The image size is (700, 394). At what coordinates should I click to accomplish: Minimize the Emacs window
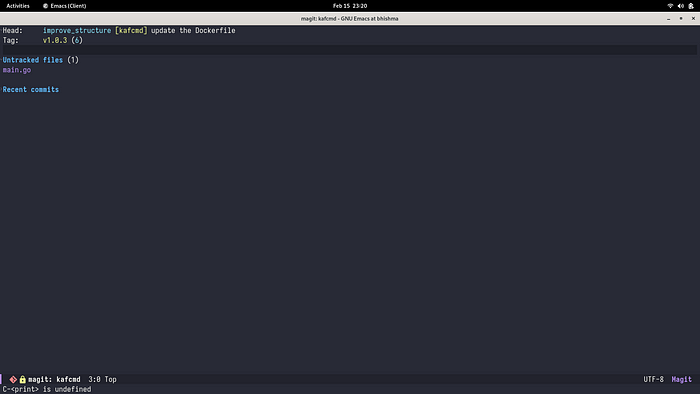(x=668, y=19)
